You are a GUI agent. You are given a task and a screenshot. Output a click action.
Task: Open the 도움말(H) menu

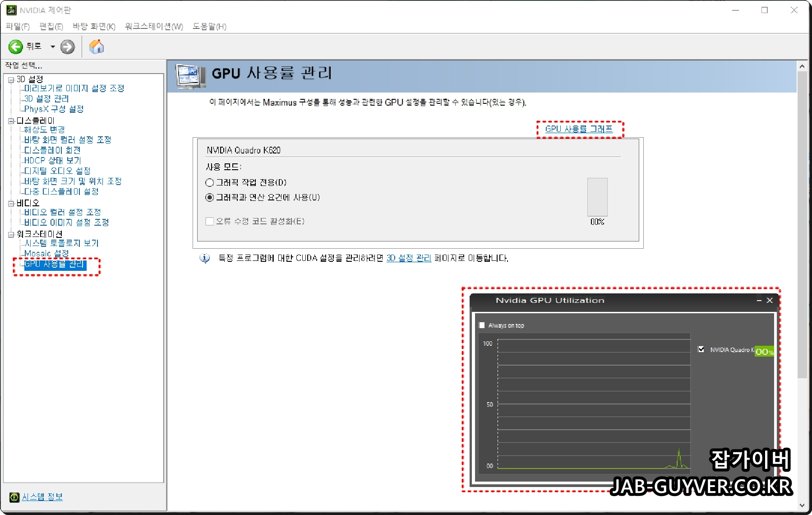(x=209, y=27)
